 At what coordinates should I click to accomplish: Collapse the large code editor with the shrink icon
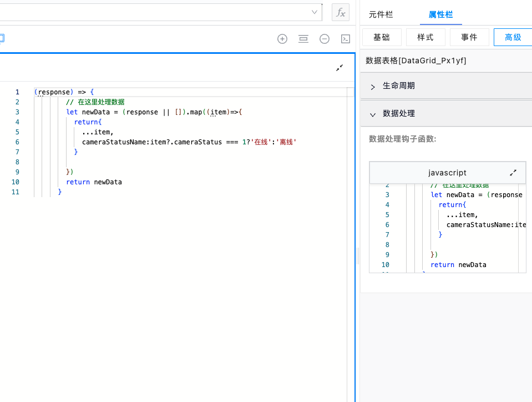(x=340, y=68)
